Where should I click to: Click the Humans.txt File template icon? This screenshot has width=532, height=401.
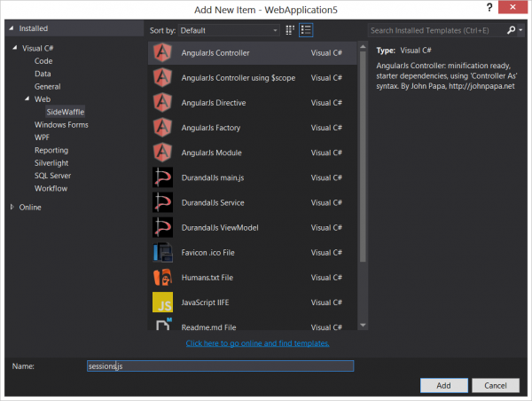162,278
